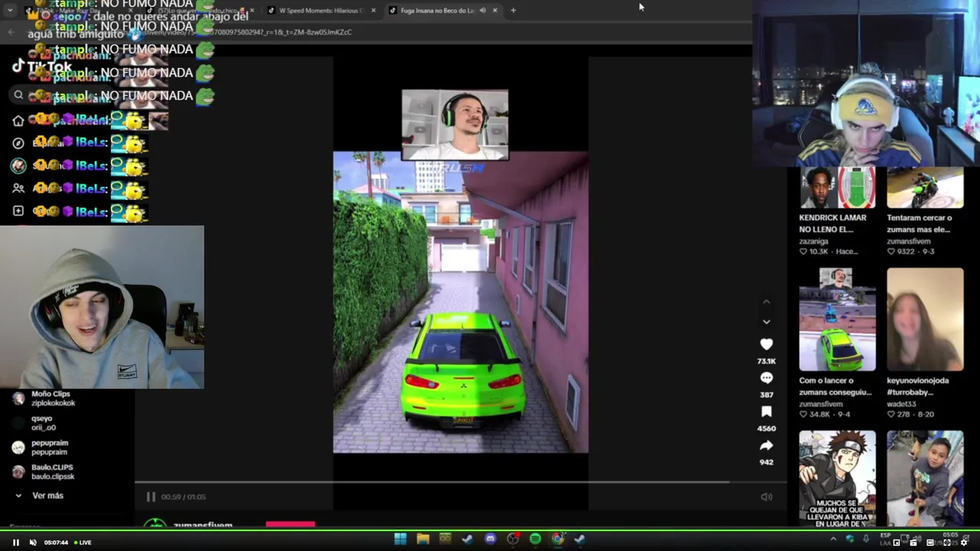
Task: Open the comments bubble showing 387
Action: (x=766, y=378)
